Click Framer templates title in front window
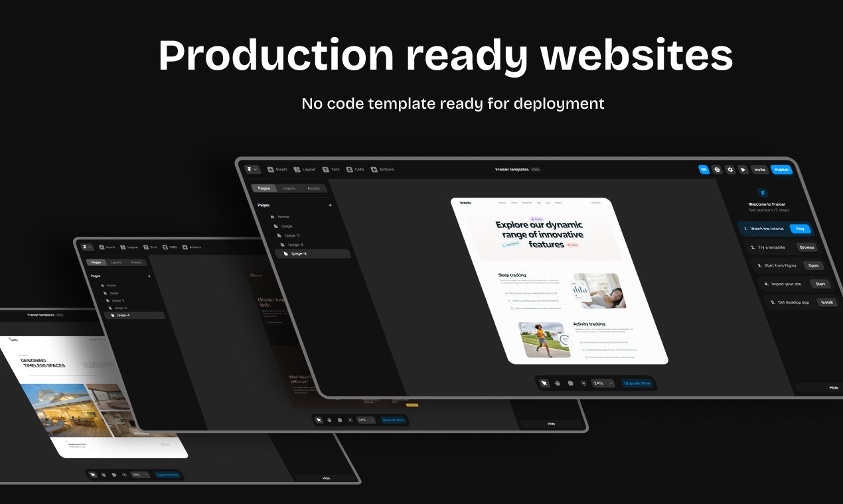Image resolution: width=843 pixels, height=504 pixels. [512, 170]
